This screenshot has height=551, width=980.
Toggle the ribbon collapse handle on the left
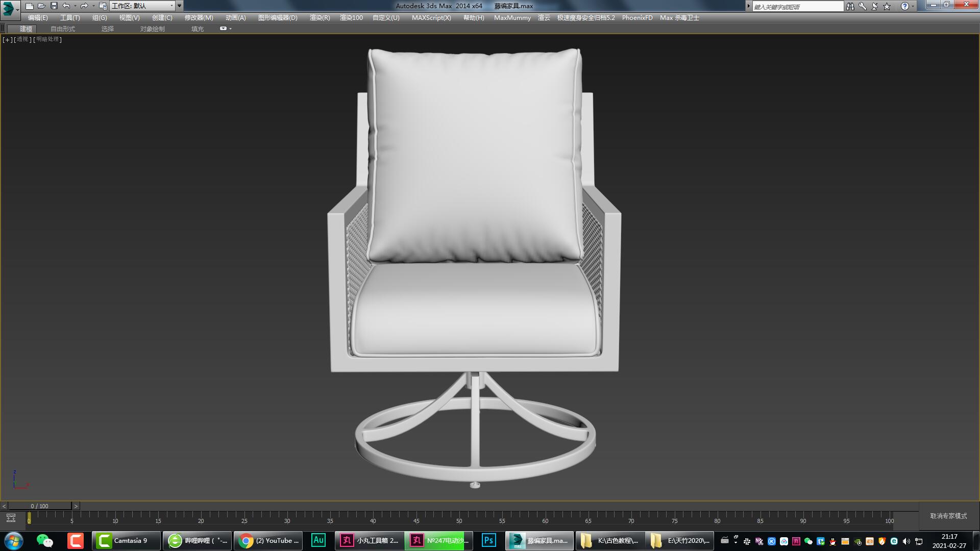(x=4, y=28)
